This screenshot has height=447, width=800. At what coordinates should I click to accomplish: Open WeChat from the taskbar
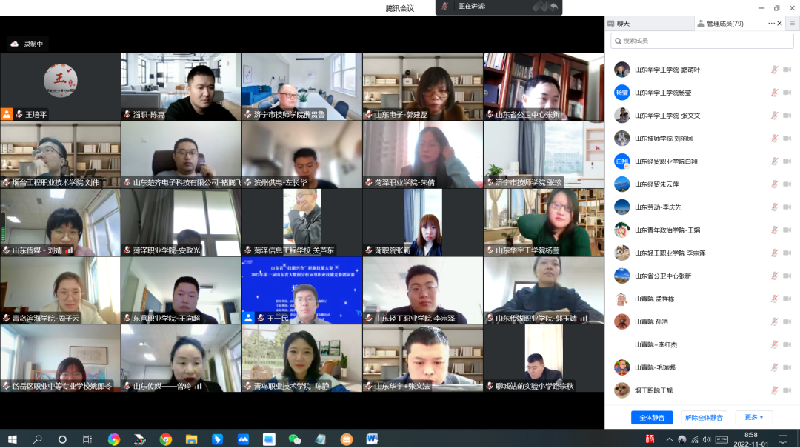click(x=294, y=439)
